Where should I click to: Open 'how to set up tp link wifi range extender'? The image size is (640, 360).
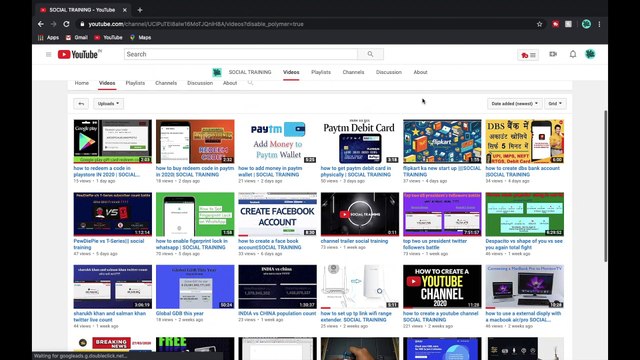pos(356,317)
